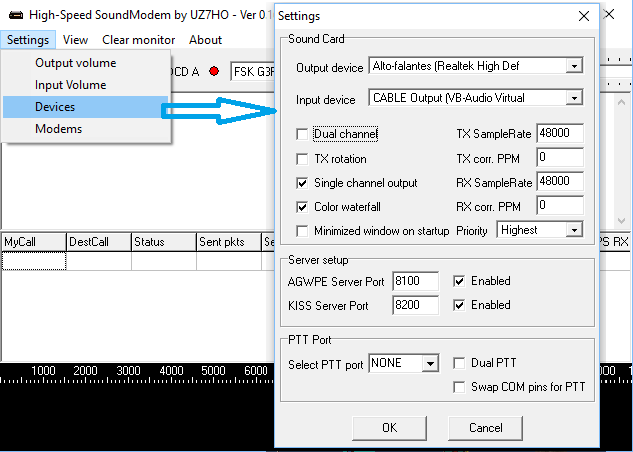Click the empty MyCall table cell
This screenshot has height=452, width=633.
coord(34,261)
